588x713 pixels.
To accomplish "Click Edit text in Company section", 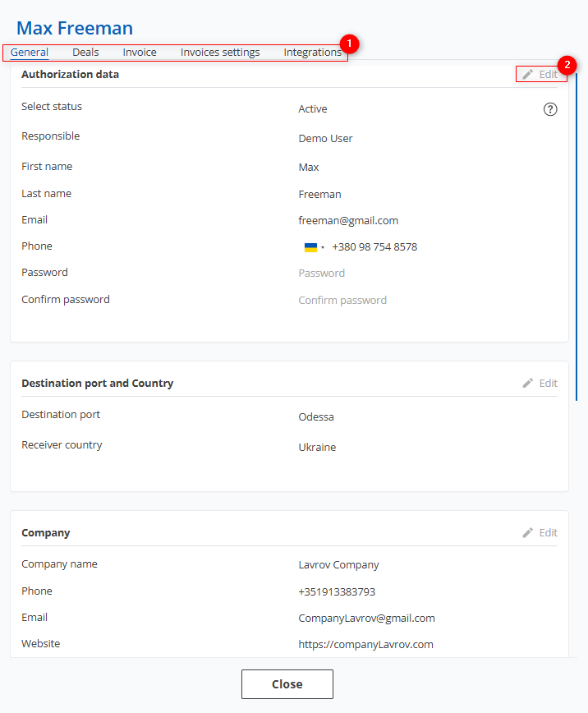I will (x=548, y=533).
